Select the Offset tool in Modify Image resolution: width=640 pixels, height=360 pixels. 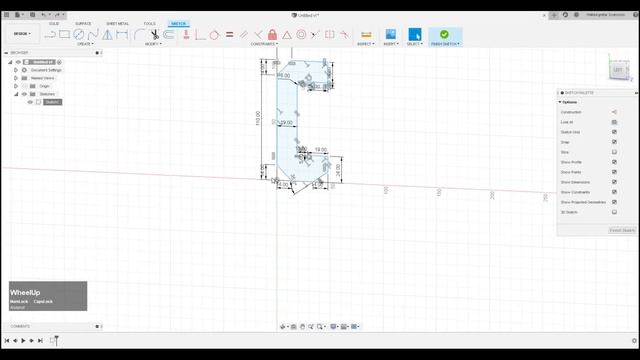click(x=169, y=35)
